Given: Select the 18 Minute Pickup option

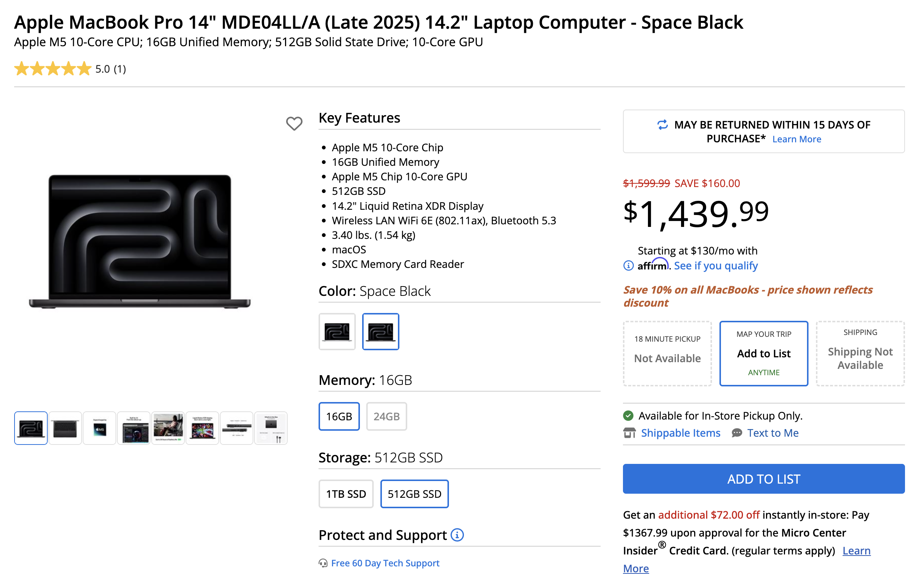Looking at the screenshot, I should [x=667, y=353].
